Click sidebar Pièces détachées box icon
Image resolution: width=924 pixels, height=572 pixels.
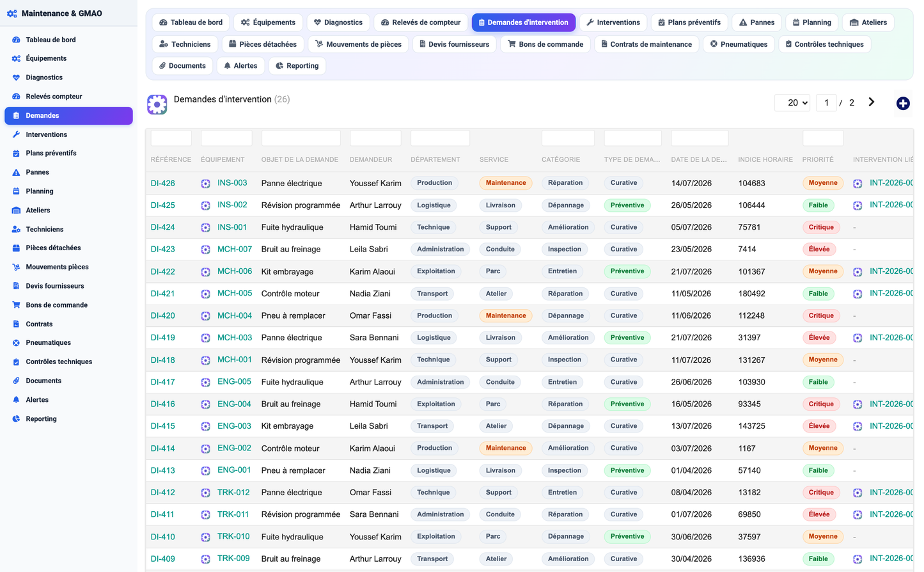click(16, 248)
